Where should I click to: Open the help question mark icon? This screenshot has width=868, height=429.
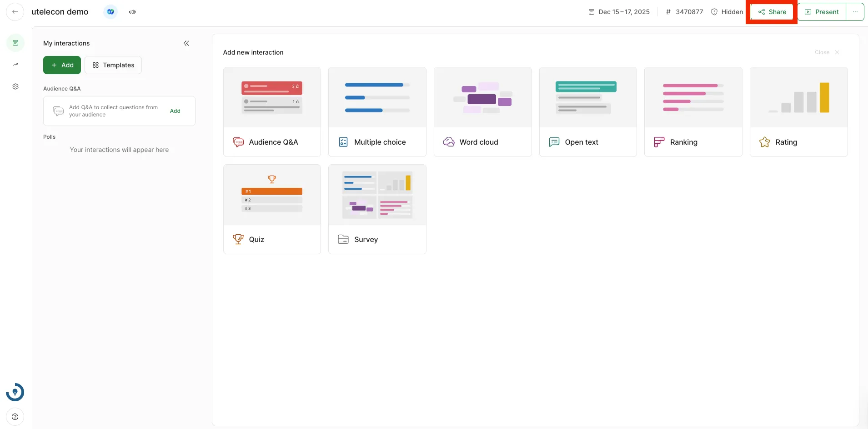[x=15, y=417]
